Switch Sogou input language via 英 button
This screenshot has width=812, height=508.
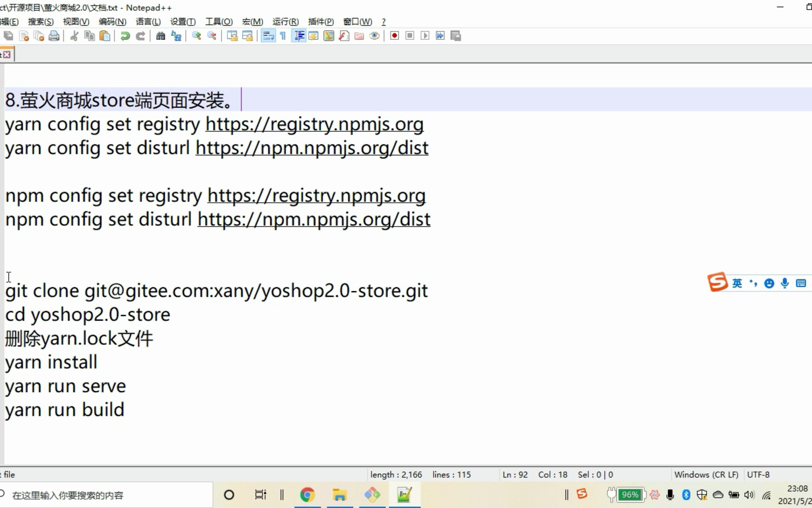(x=737, y=283)
